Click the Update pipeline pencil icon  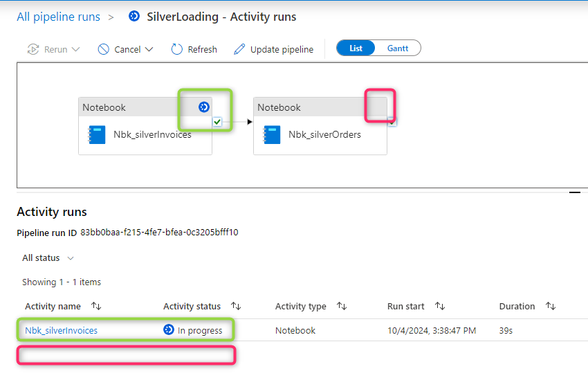coord(239,49)
